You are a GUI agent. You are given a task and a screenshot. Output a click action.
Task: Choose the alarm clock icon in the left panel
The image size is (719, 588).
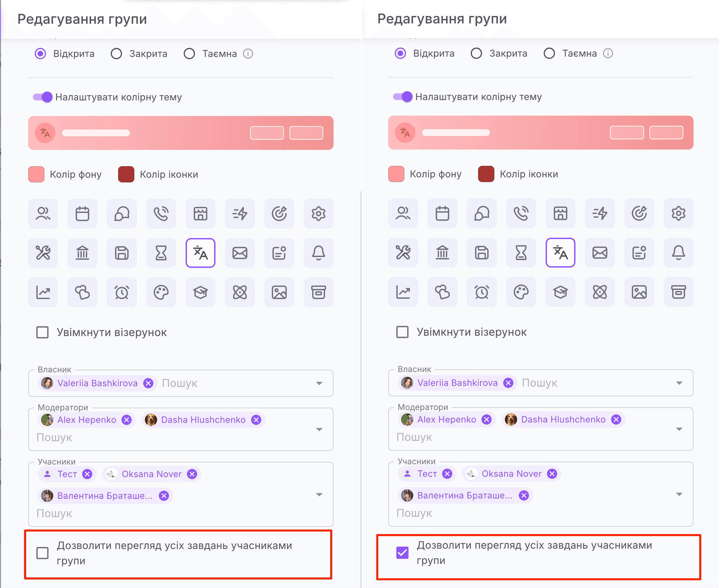(121, 292)
